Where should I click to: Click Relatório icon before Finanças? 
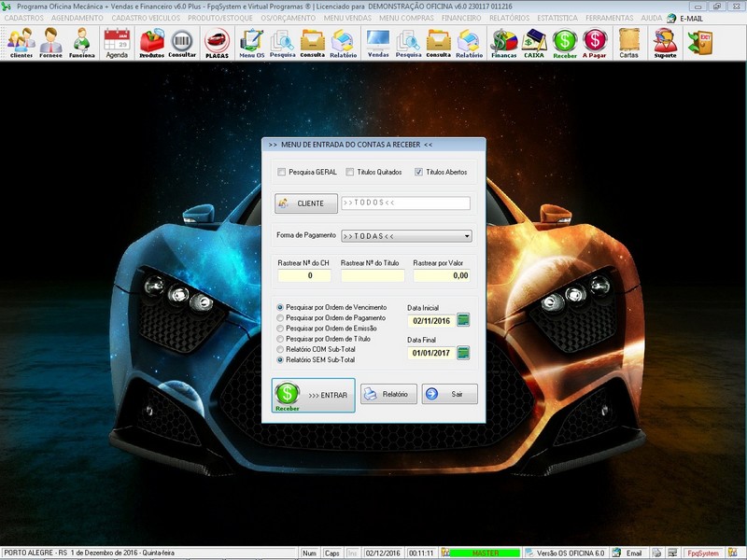tap(470, 43)
